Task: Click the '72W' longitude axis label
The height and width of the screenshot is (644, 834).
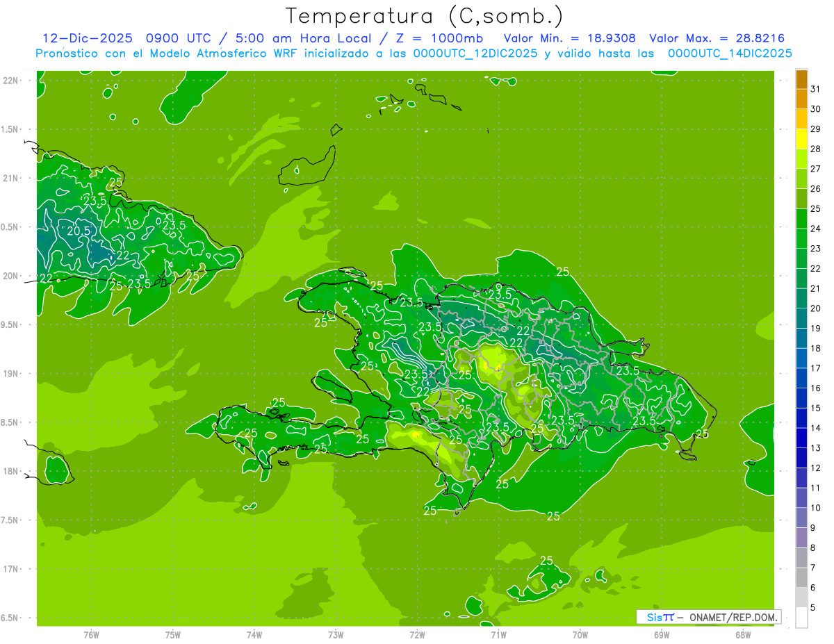Action: pos(417,635)
